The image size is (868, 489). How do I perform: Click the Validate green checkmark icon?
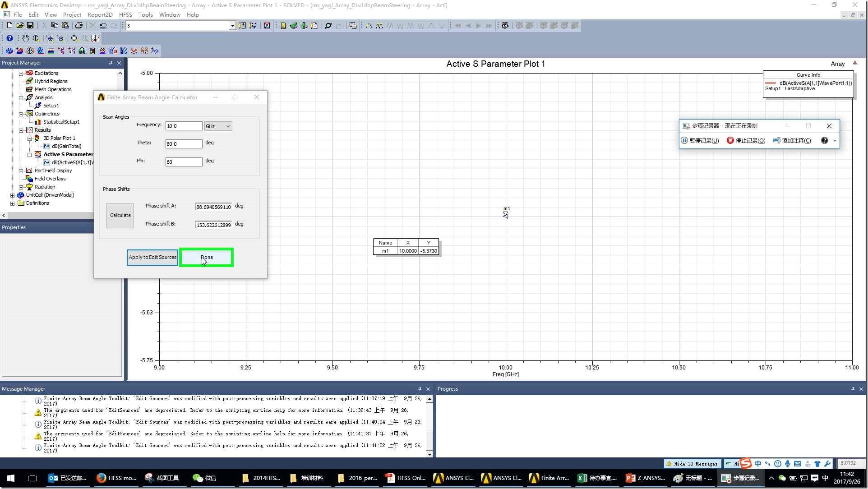tap(294, 26)
